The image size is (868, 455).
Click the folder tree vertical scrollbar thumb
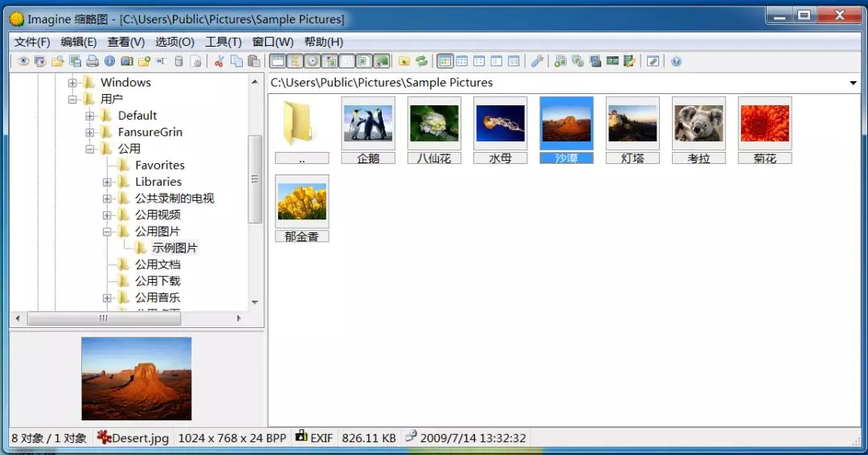click(255, 178)
